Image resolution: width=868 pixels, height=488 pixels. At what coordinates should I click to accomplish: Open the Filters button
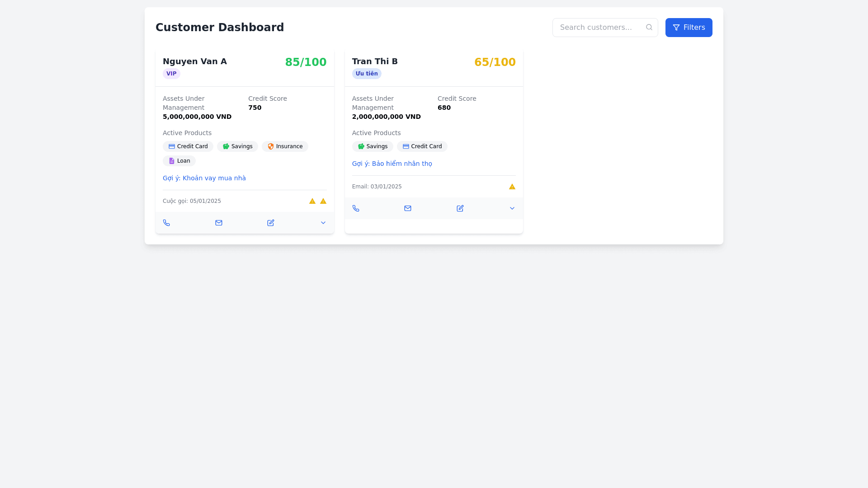[689, 28]
